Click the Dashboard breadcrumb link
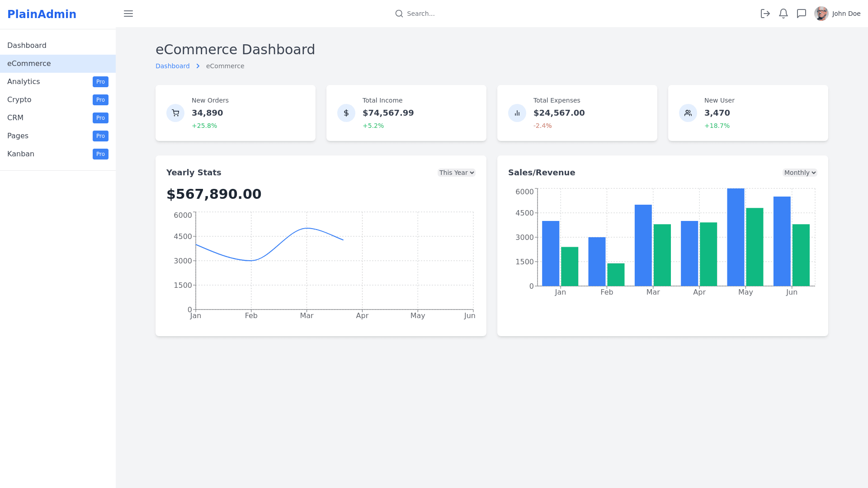Viewport: 868px width, 488px height. 173,66
